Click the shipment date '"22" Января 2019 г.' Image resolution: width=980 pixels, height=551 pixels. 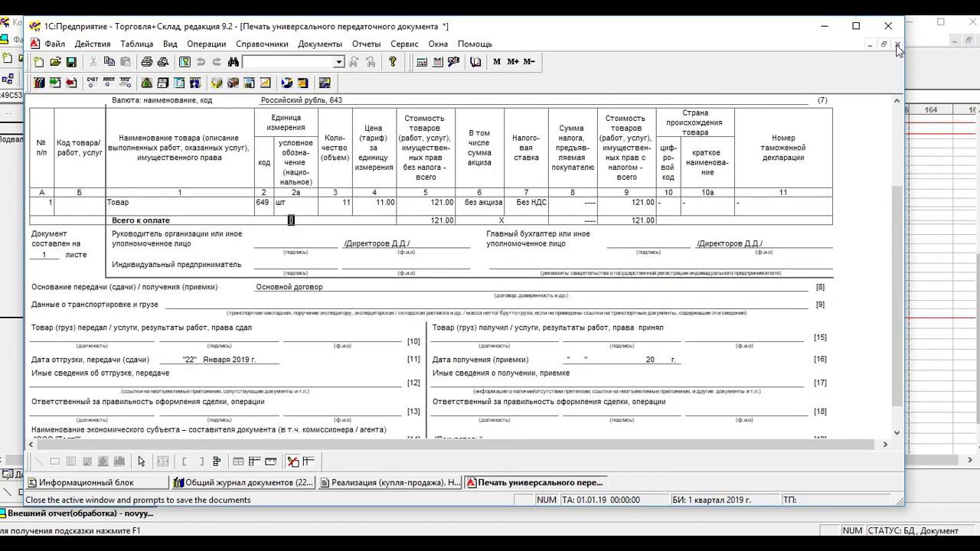click(x=219, y=360)
